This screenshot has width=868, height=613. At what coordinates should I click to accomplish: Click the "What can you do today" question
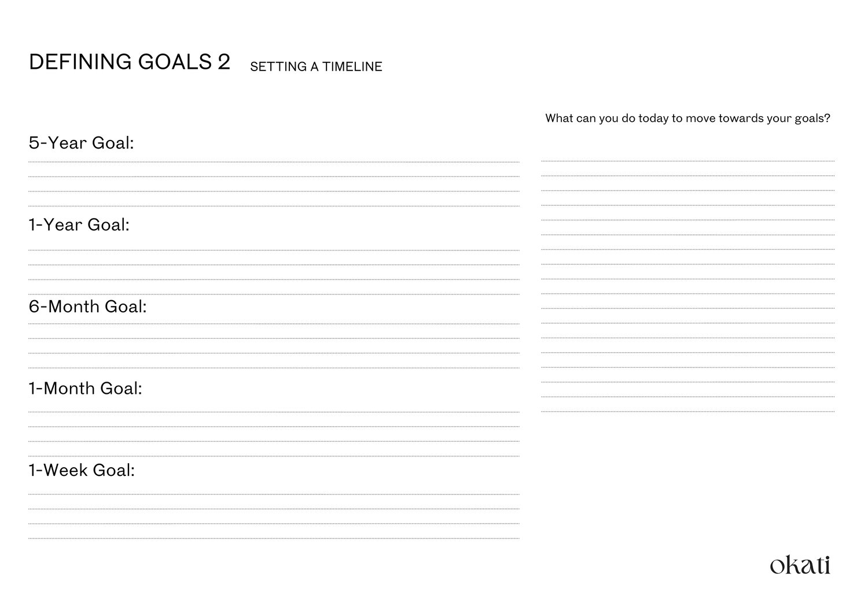(687, 119)
